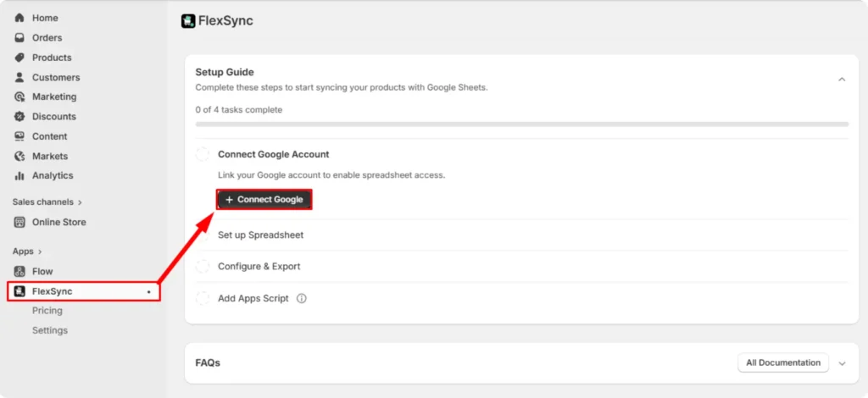Click the Markets globe icon
The image size is (868, 398).
(x=19, y=156)
